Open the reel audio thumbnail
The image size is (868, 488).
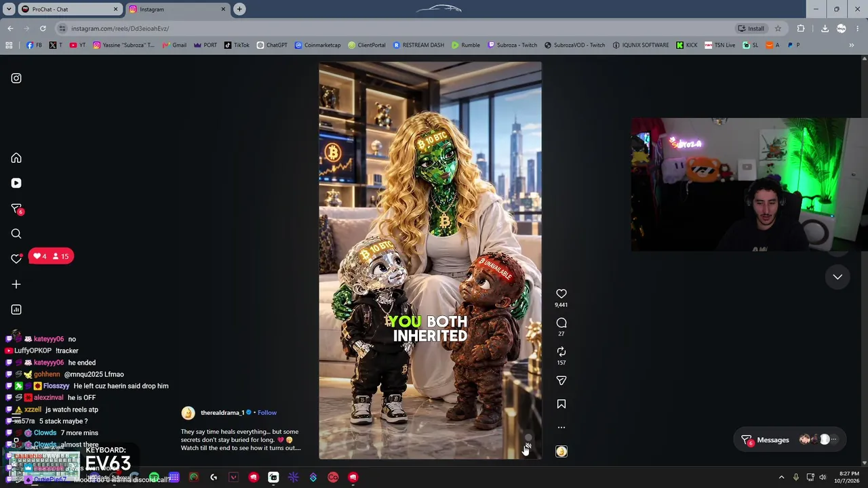point(561,451)
